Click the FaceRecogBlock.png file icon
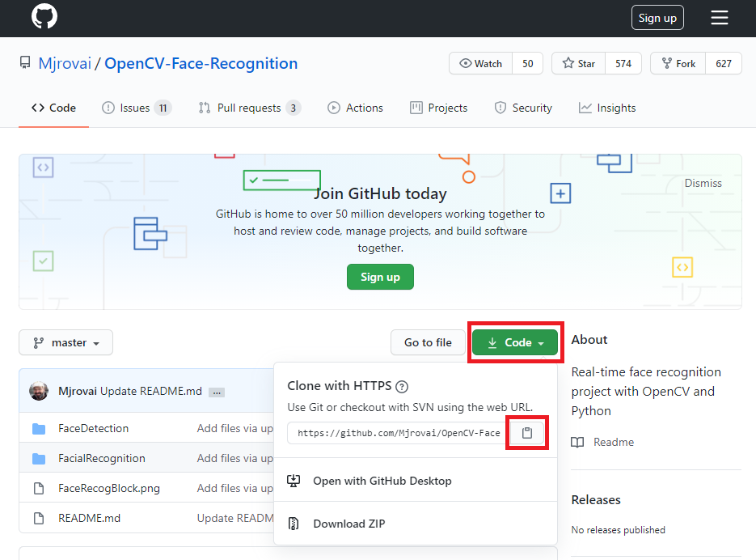The height and width of the screenshot is (560, 756). [39, 489]
